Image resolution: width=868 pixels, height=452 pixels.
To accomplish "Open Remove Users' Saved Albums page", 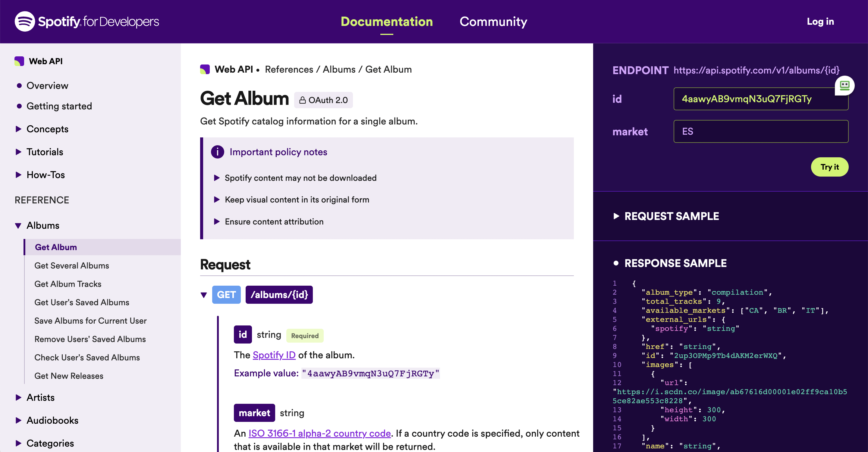I will point(90,339).
